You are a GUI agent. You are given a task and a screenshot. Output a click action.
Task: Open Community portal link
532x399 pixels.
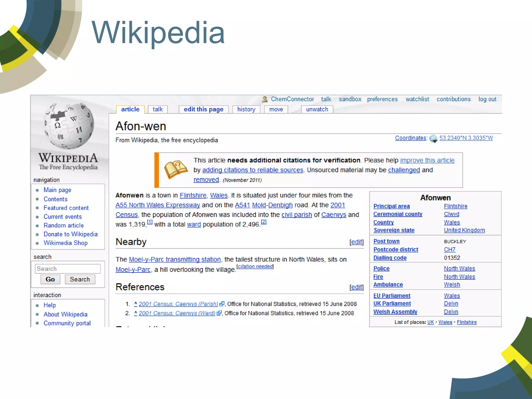(x=67, y=323)
